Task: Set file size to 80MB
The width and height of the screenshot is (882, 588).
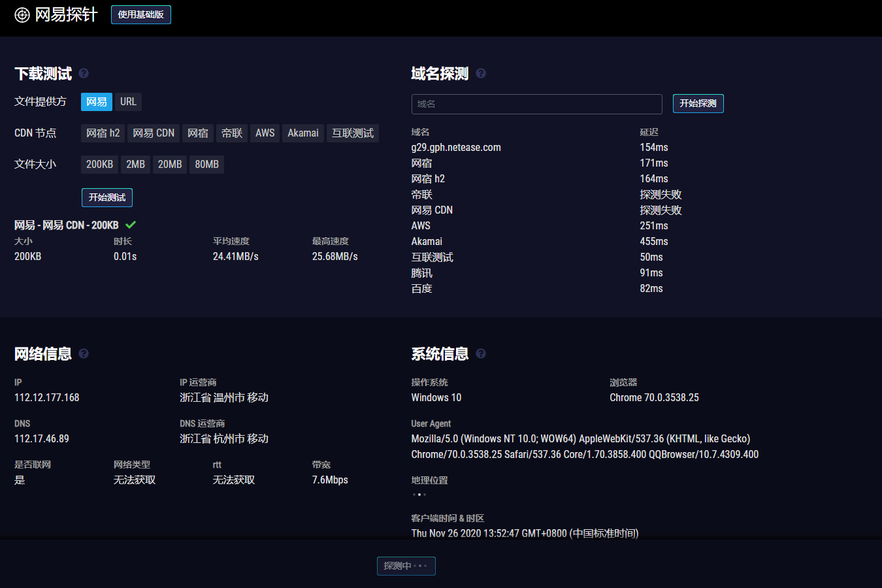Action: coord(206,165)
